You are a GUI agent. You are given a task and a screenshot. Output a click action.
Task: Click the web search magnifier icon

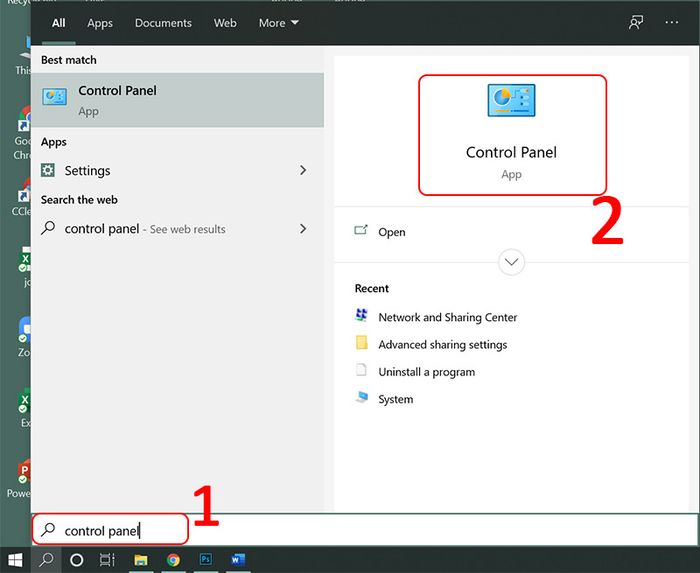point(48,228)
